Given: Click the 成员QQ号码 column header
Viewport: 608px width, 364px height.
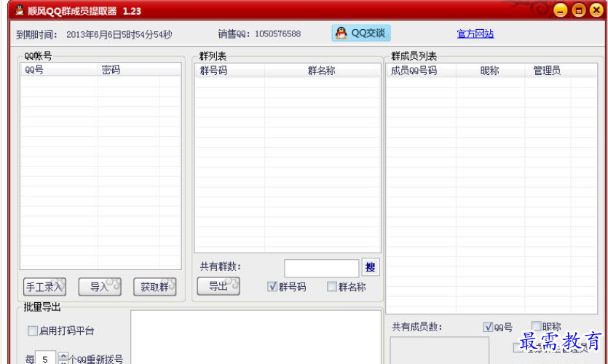Looking at the screenshot, I should [421, 71].
